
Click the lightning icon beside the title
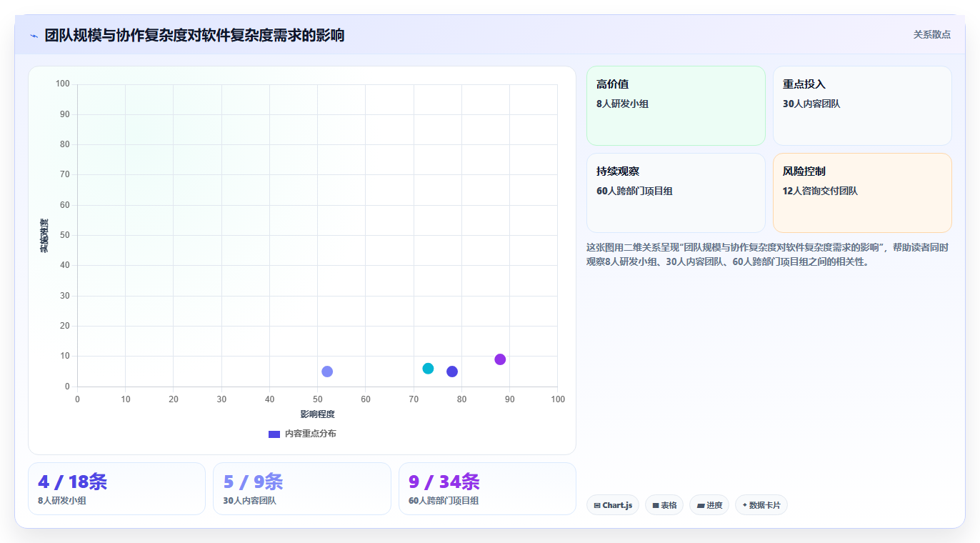34,36
